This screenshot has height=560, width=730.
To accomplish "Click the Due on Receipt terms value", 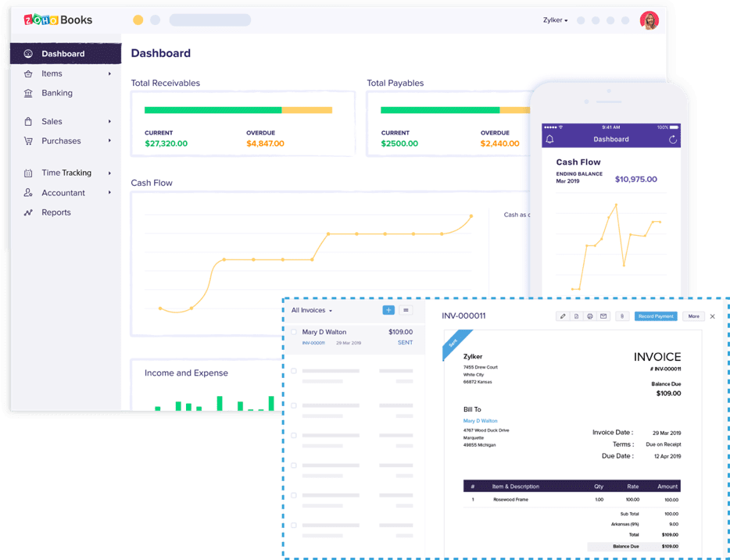I will pos(664,444).
